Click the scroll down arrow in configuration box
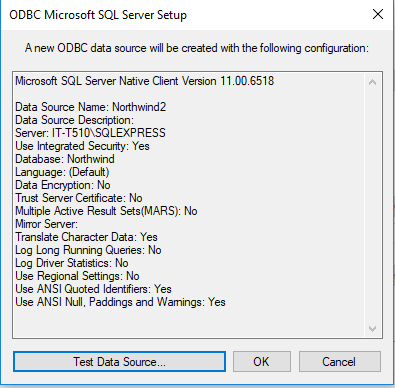 coord(372,329)
